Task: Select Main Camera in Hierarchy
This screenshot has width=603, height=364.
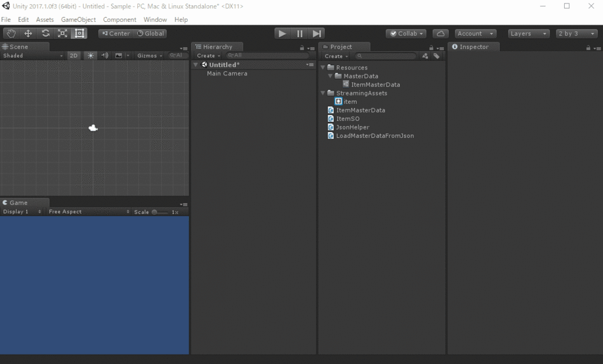Action: point(227,74)
